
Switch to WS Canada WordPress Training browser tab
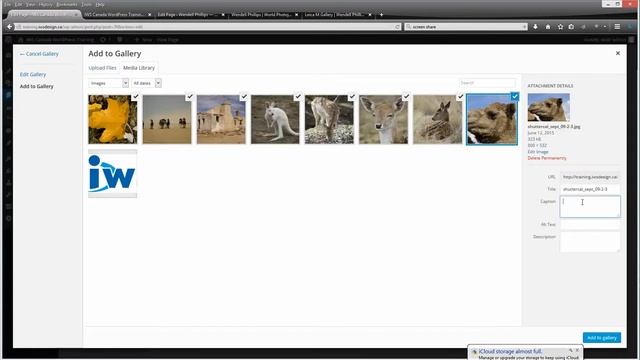[114, 15]
